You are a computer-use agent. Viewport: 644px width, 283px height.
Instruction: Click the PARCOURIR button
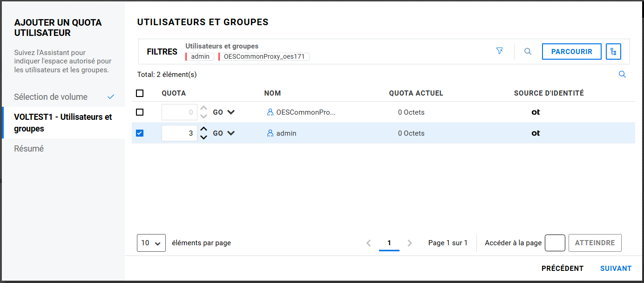coord(571,52)
